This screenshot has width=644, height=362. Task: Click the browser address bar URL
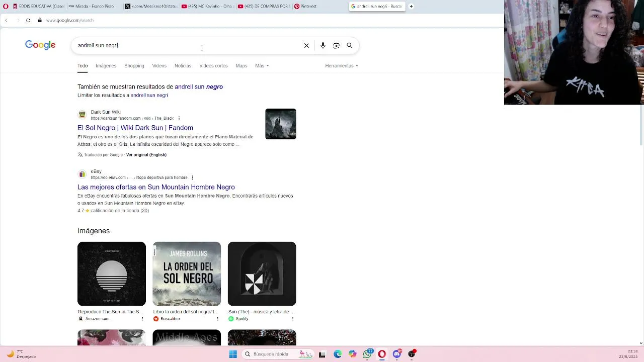click(70, 20)
